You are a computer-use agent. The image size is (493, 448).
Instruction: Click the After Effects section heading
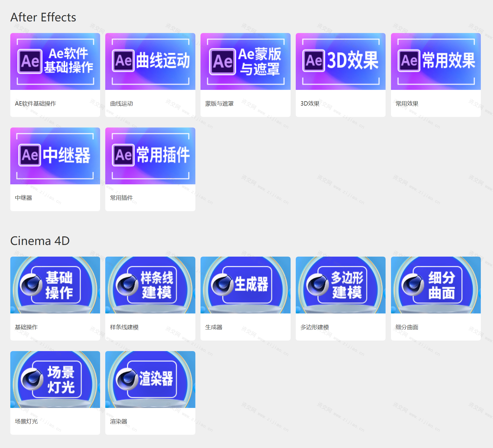click(43, 17)
